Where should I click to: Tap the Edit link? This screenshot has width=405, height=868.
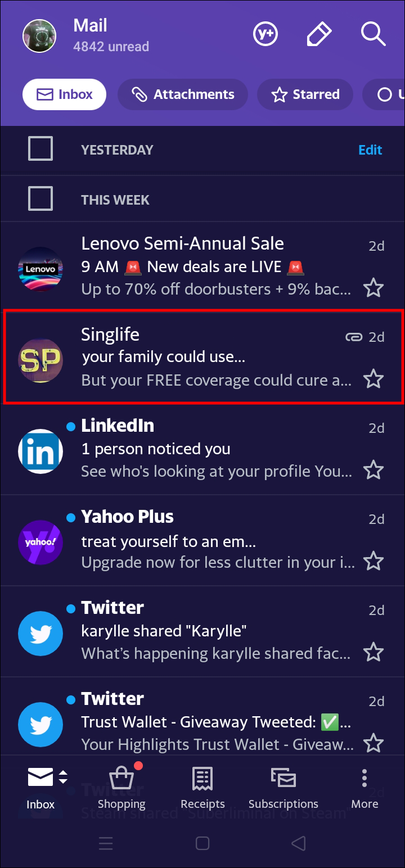click(370, 150)
